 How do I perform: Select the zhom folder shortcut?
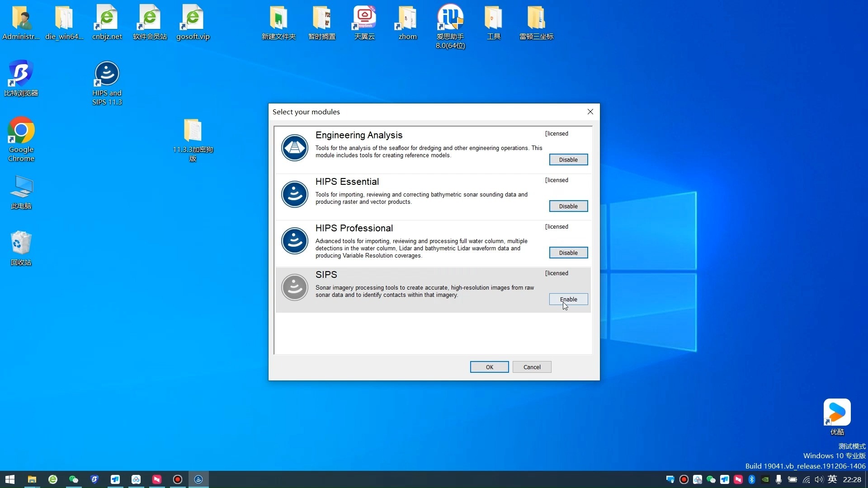click(x=407, y=23)
